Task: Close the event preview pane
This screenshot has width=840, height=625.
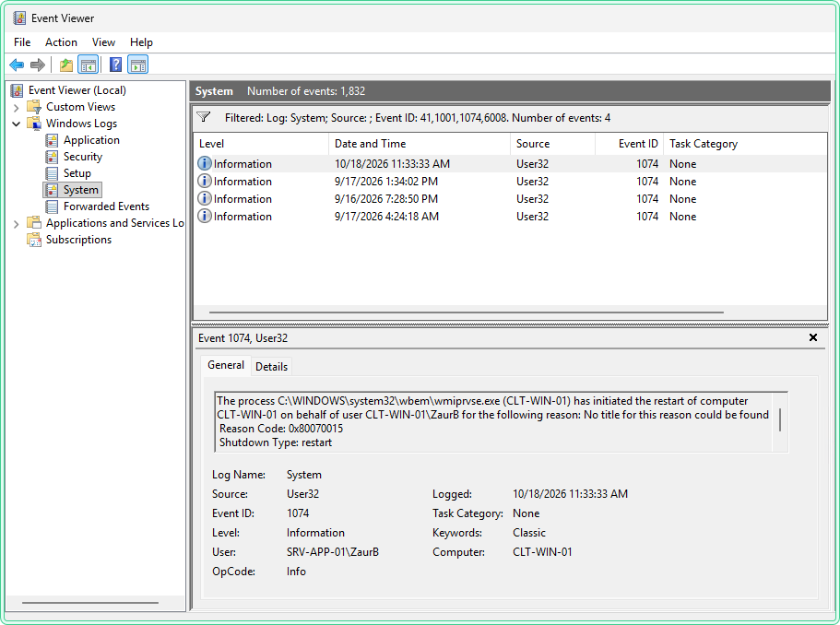Action: click(813, 337)
